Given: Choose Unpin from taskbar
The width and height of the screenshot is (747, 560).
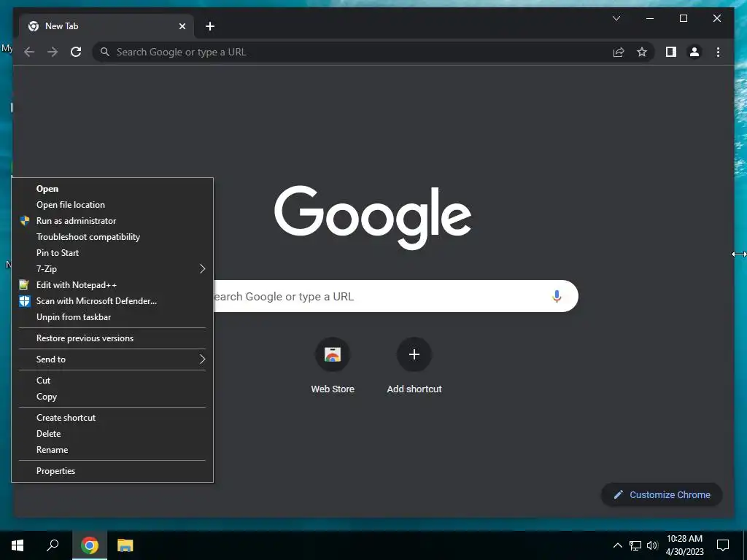Looking at the screenshot, I should click(x=112, y=317).
